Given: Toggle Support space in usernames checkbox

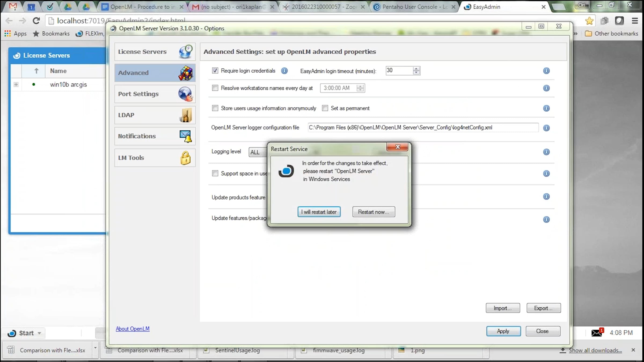Looking at the screenshot, I should coord(215,173).
